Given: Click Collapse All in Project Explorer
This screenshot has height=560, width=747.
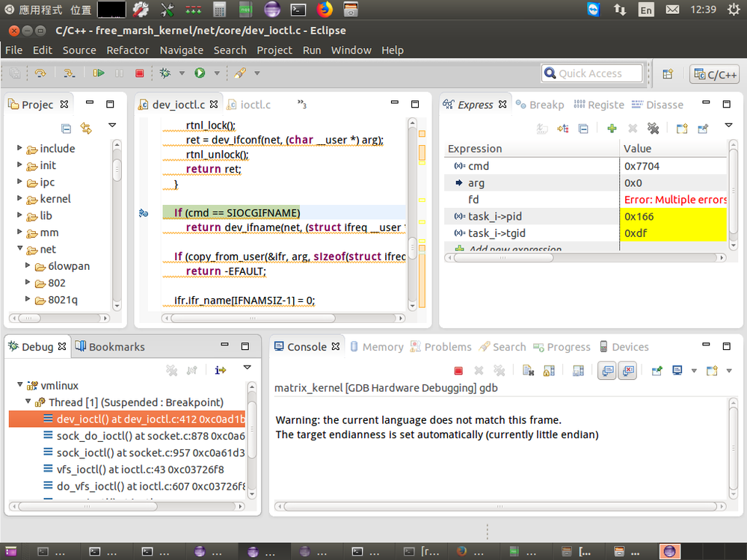Looking at the screenshot, I should (67, 128).
